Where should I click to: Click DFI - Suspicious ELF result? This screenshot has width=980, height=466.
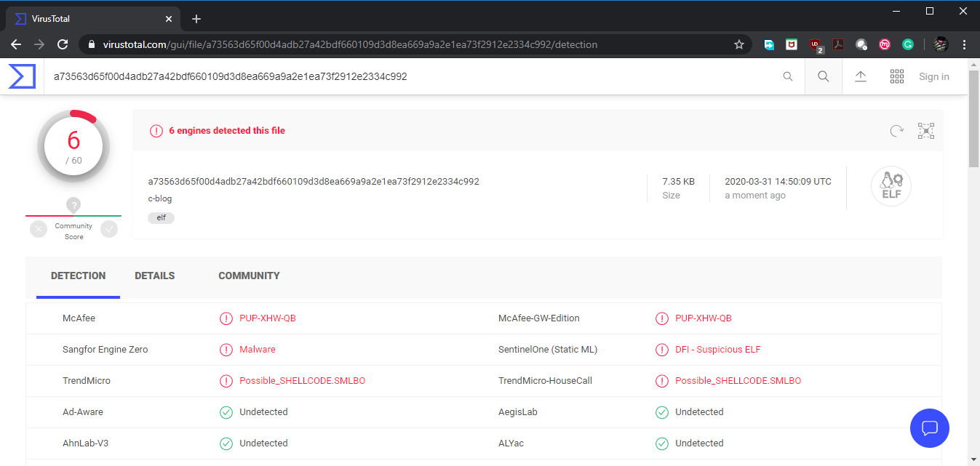tap(718, 350)
